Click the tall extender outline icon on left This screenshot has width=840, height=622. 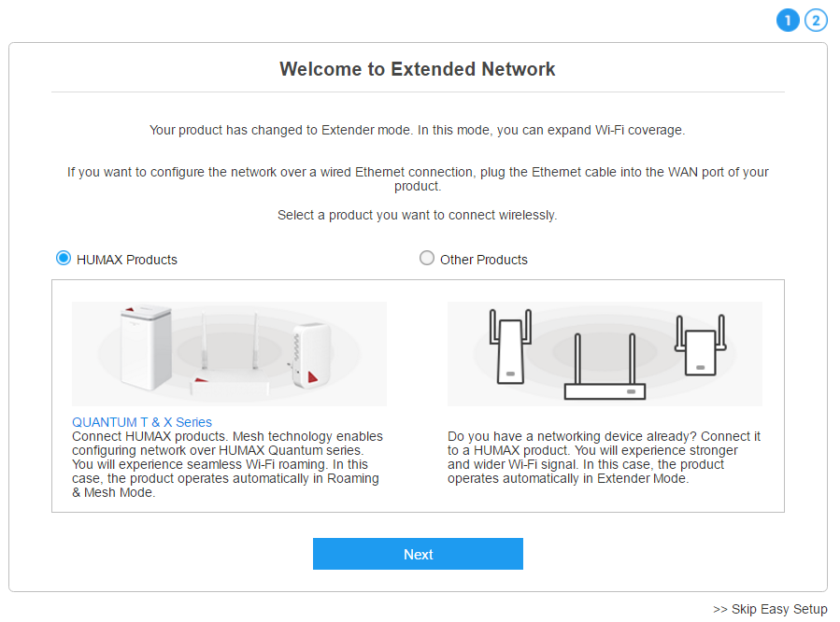[x=510, y=346]
